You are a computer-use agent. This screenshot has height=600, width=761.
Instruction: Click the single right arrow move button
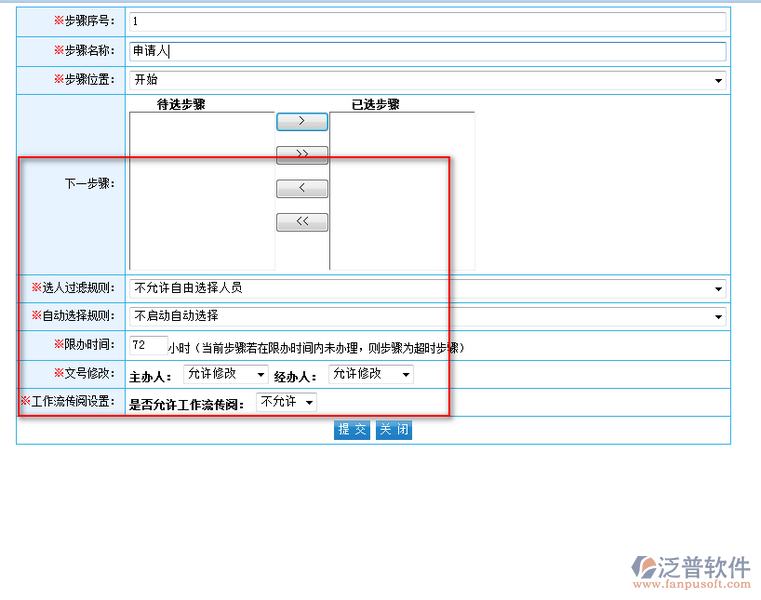[x=301, y=122]
